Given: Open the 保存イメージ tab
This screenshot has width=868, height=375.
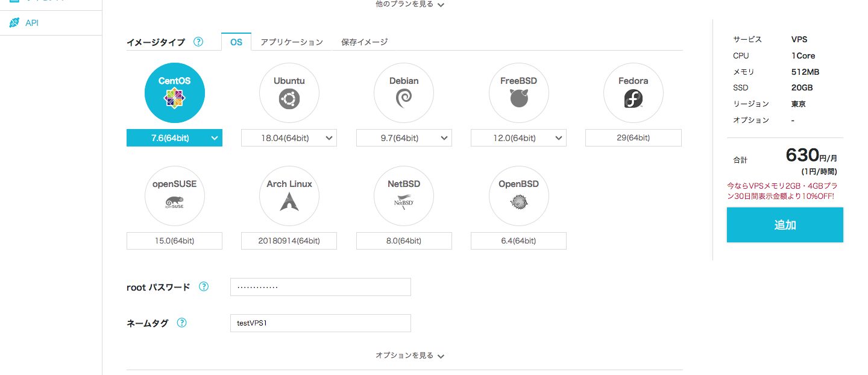Looking at the screenshot, I should click(364, 42).
